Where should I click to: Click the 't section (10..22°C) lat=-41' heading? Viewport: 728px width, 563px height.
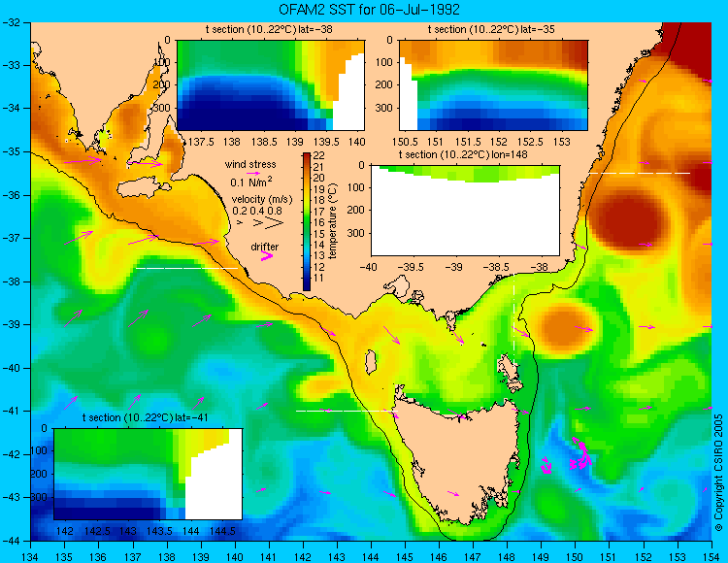(x=145, y=417)
